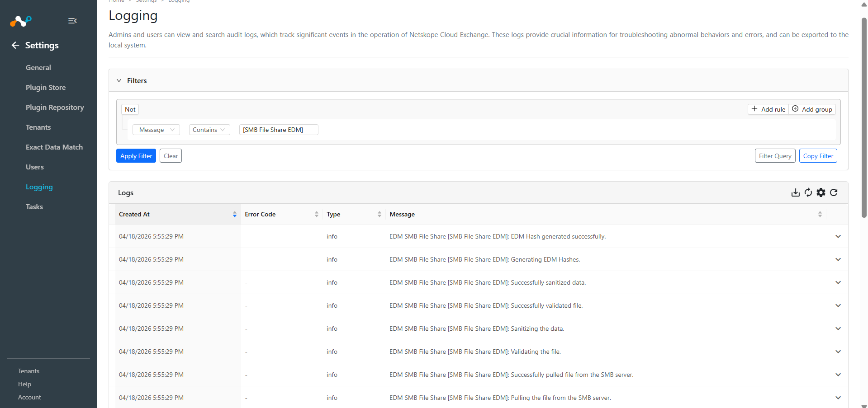This screenshot has height=408, width=868.
Task: Add a new filter rule
Action: (x=768, y=109)
